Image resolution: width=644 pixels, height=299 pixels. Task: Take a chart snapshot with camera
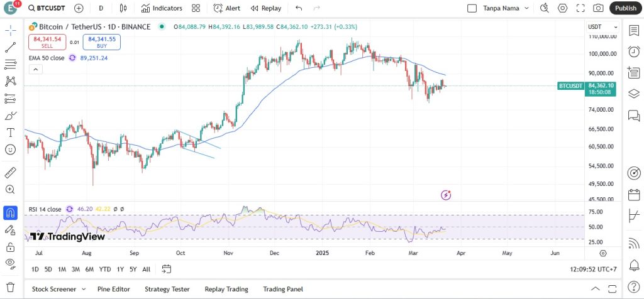click(x=599, y=8)
